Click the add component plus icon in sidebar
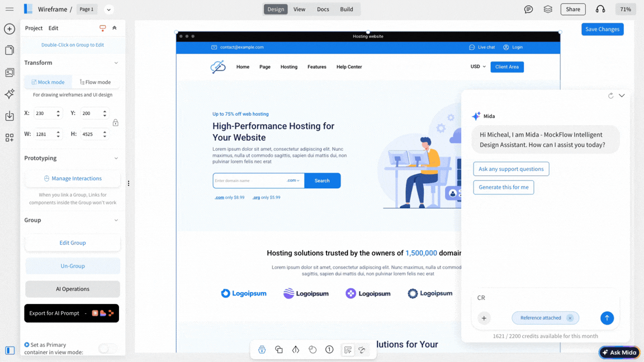Image resolution: width=644 pixels, height=362 pixels. tap(10, 29)
